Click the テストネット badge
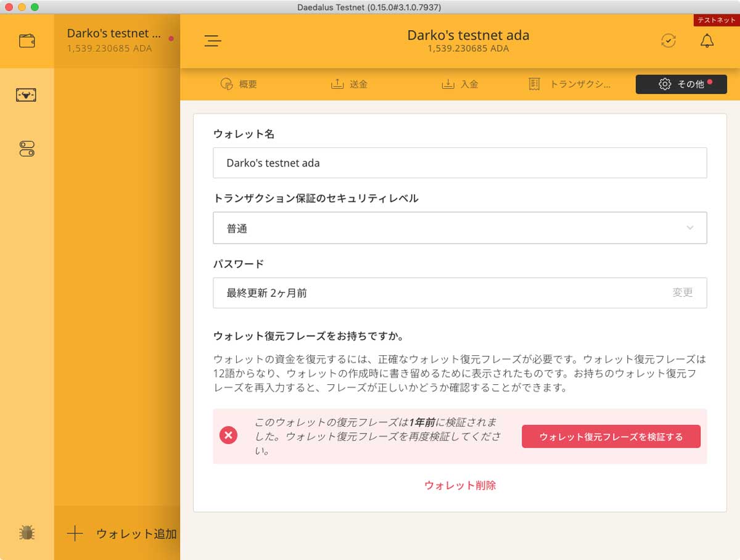Image resolution: width=740 pixels, height=560 pixels. click(716, 20)
